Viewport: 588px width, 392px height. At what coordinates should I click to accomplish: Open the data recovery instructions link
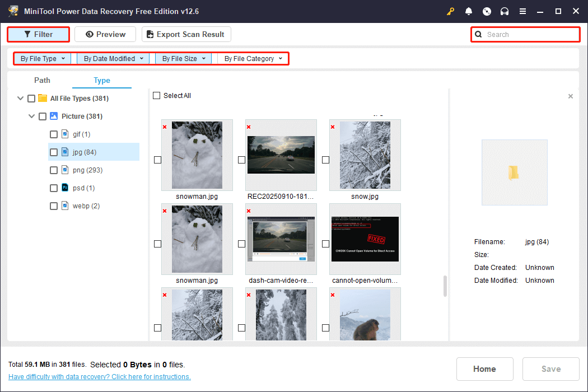99,376
